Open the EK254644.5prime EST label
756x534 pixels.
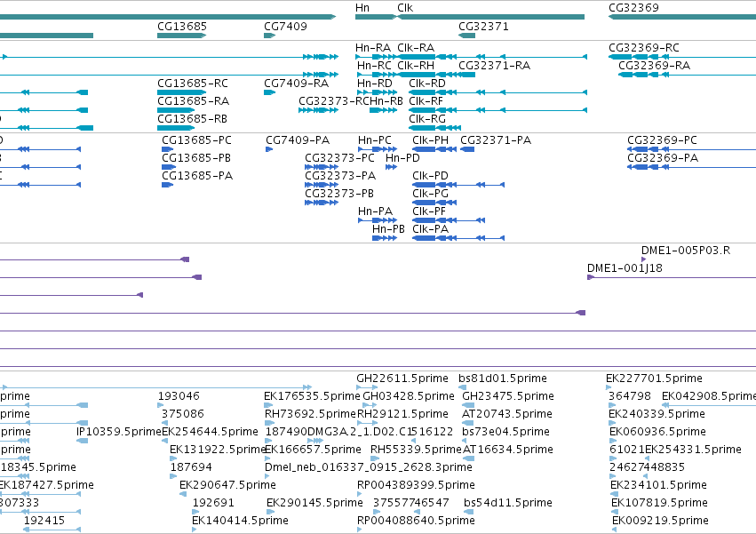(x=210, y=432)
